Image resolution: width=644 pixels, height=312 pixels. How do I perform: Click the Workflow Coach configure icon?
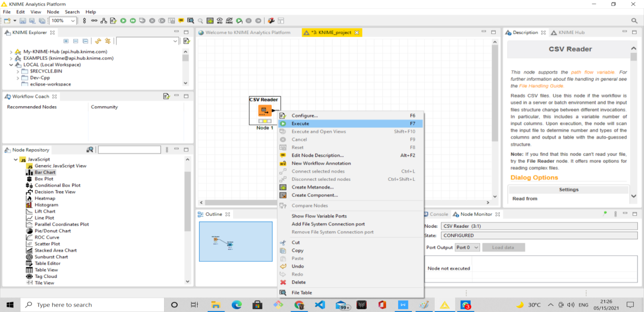(x=166, y=96)
